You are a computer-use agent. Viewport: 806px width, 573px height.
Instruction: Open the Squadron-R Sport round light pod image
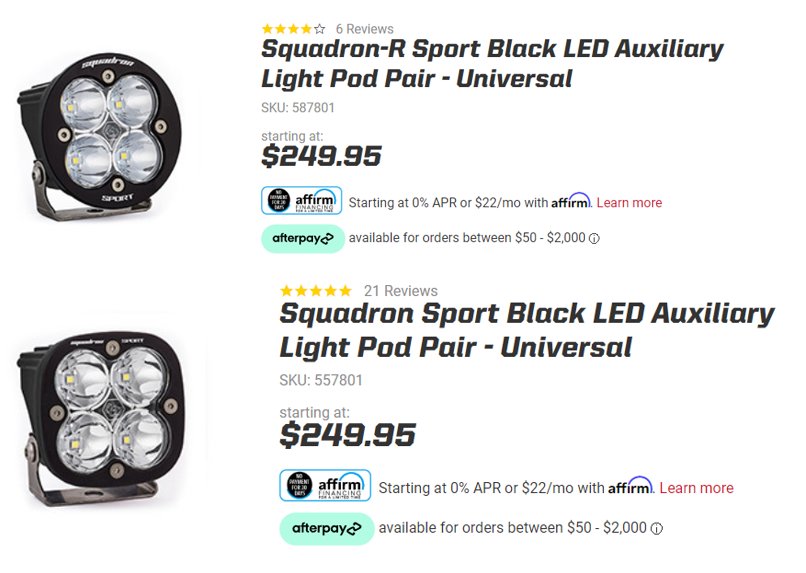[99, 136]
